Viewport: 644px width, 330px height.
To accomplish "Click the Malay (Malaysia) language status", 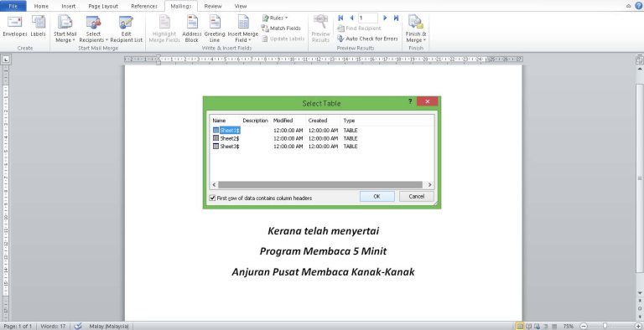I will [109, 327].
